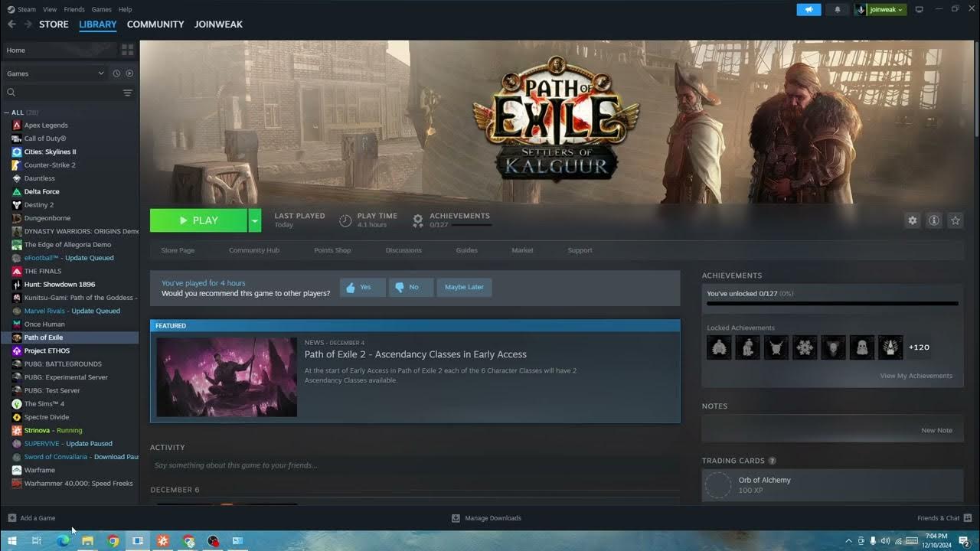Open the JOINWEAK profile tab
This screenshot has height=551, width=980.
[x=218, y=24]
